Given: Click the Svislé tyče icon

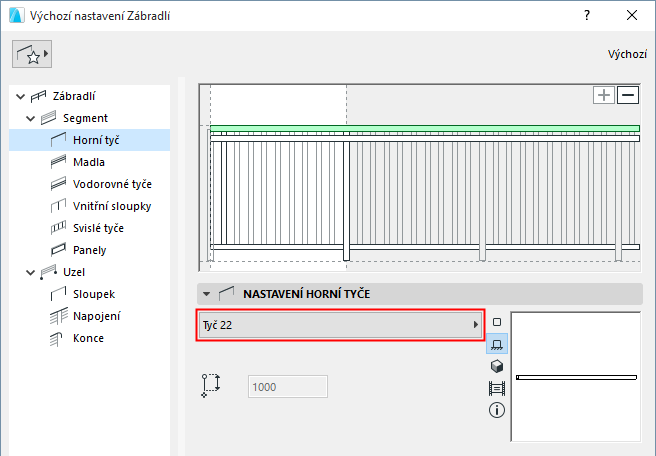Looking at the screenshot, I should click(x=58, y=228).
